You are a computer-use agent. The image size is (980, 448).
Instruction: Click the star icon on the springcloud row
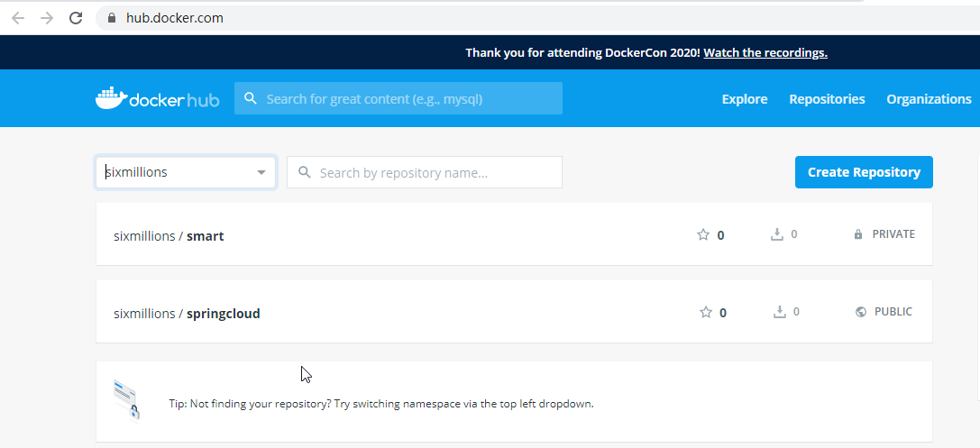pyautogui.click(x=706, y=313)
